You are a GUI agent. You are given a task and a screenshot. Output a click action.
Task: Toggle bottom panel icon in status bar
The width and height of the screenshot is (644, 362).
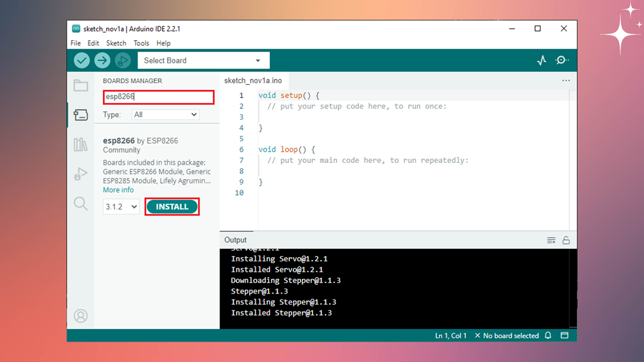pos(565,335)
